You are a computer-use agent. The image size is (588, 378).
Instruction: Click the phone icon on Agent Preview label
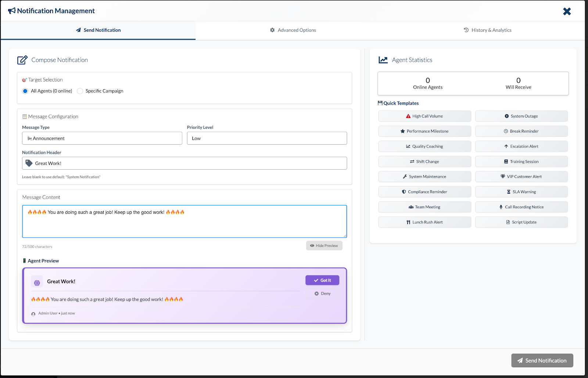coord(25,260)
